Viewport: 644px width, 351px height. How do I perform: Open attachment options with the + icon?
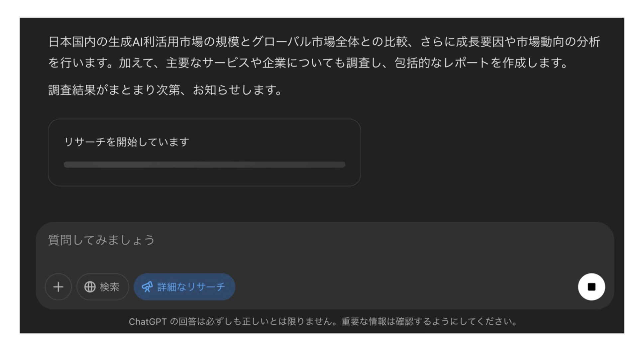pyautogui.click(x=58, y=287)
